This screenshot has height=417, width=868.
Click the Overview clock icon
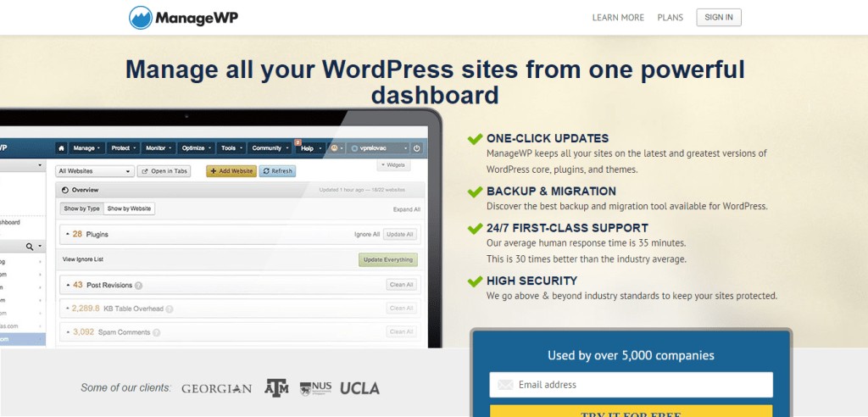pyautogui.click(x=64, y=190)
